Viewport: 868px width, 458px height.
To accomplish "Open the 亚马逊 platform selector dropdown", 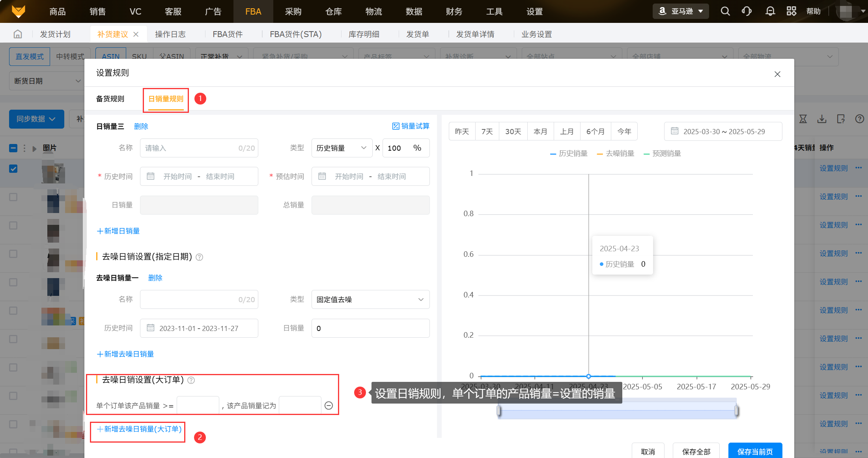I will point(681,11).
